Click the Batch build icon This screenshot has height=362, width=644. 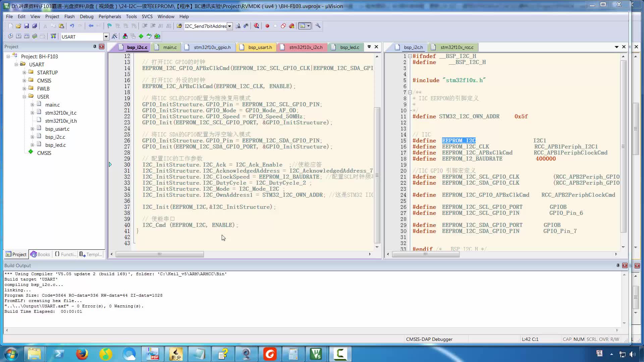(35, 36)
